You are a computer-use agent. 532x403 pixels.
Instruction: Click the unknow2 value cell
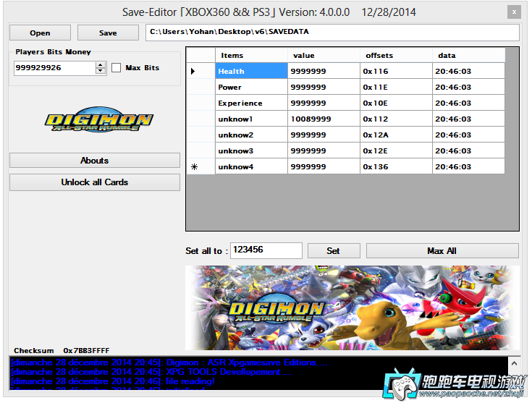pyautogui.click(x=324, y=135)
